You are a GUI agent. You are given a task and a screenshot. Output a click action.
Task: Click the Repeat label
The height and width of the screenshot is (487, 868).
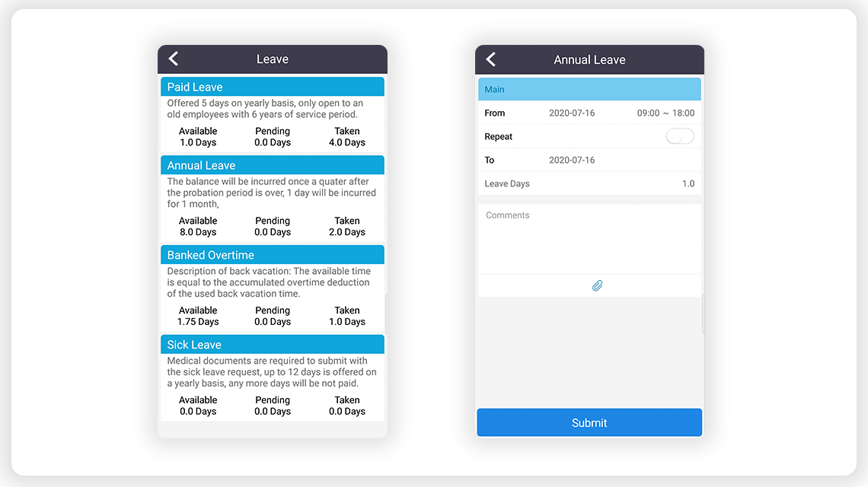point(498,137)
